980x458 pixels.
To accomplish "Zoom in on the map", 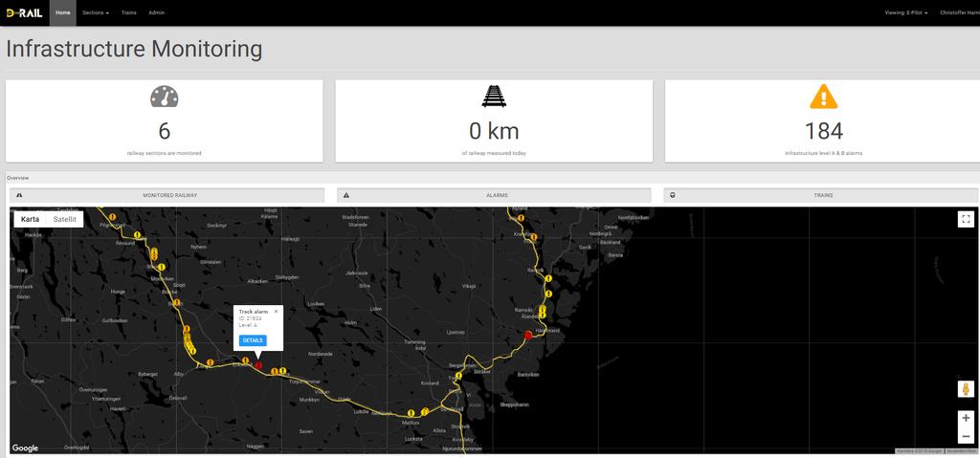I will (x=966, y=418).
